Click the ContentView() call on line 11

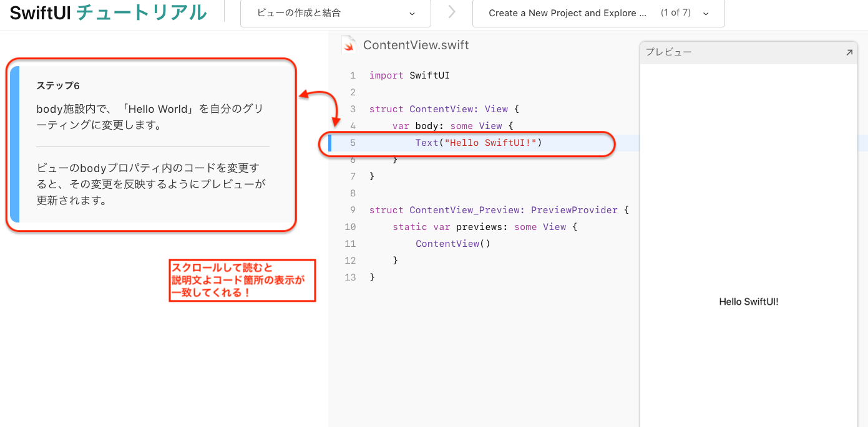(x=453, y=244)
